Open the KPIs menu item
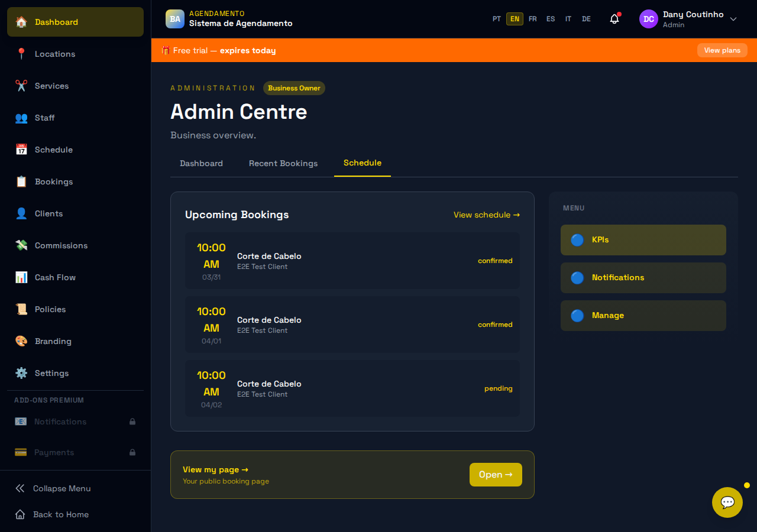This screenshot has height=532, width=757. [x=643, y=240]
